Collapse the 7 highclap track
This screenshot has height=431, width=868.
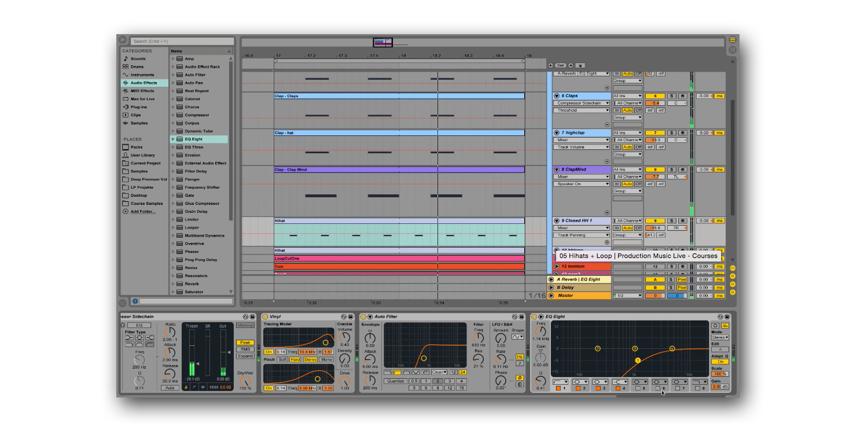point(557,133)
